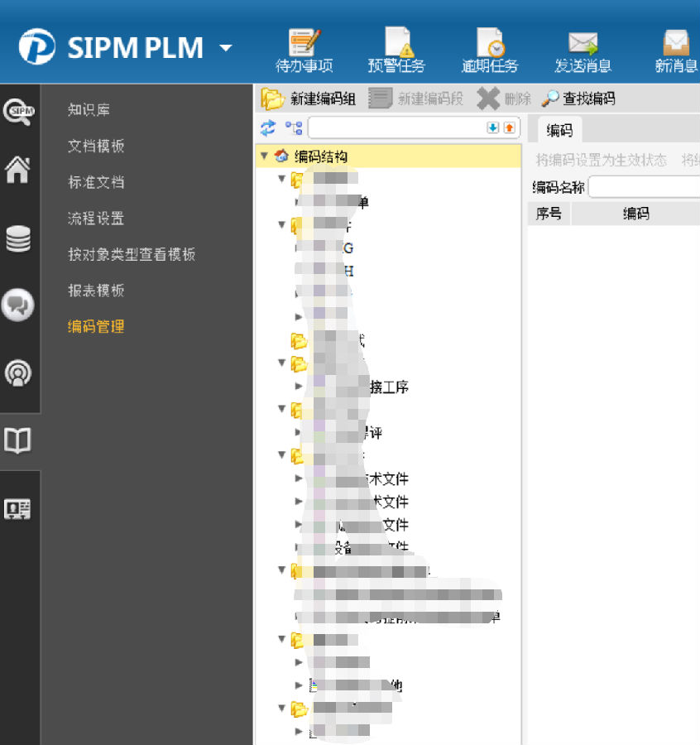
Task: Select 编码结构 tree root
Action: (321, 156)
